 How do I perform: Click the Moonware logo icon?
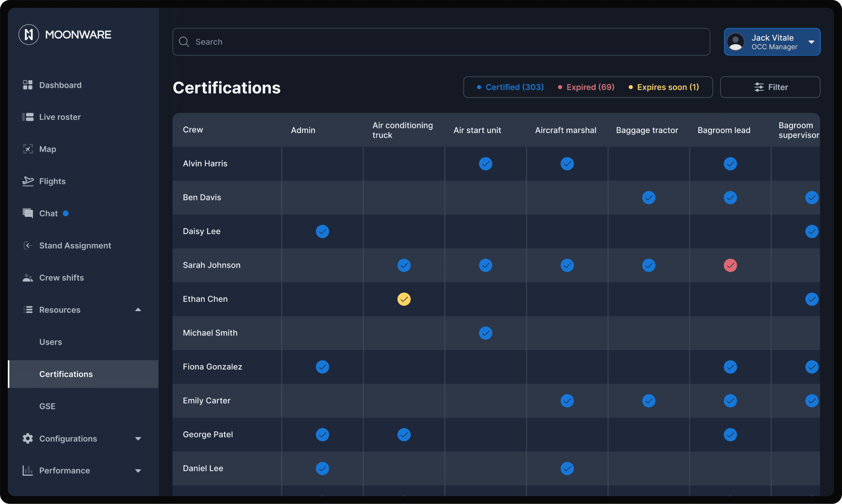click(x=29, y=35)
